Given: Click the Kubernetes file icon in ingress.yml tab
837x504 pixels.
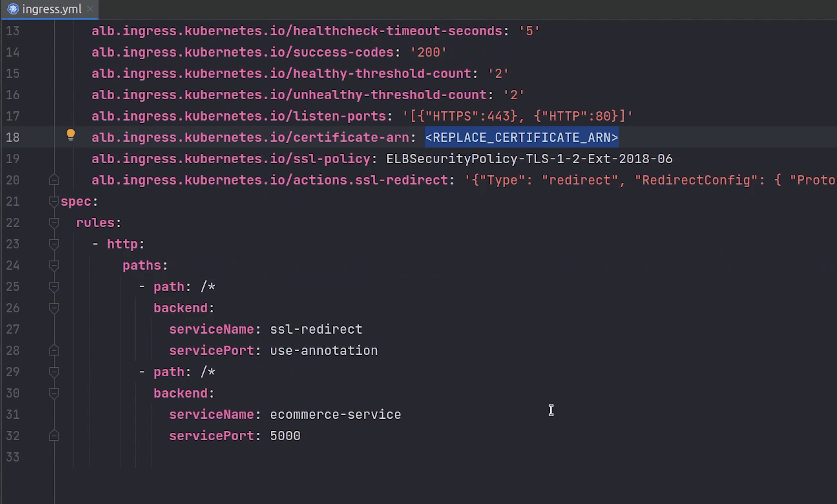Looking at the screenshot, I should pos(13,9).
